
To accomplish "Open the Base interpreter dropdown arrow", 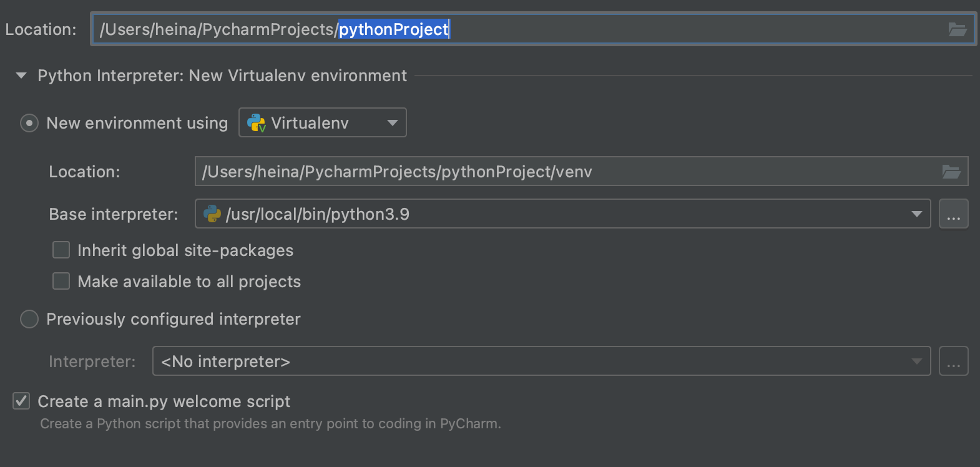I will [916, 214].
